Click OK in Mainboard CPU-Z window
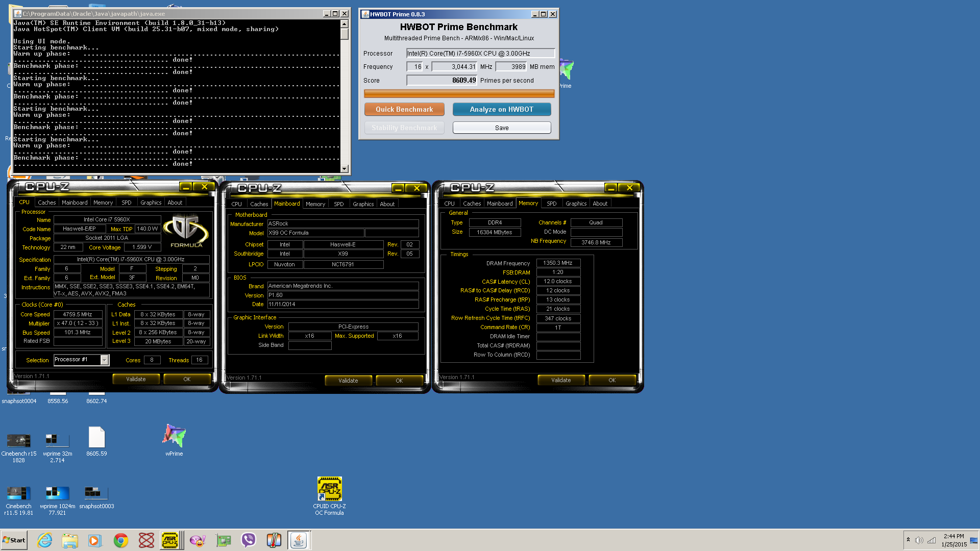The height and width of the screenshot is (551, 980). click(x=399, y=381)
